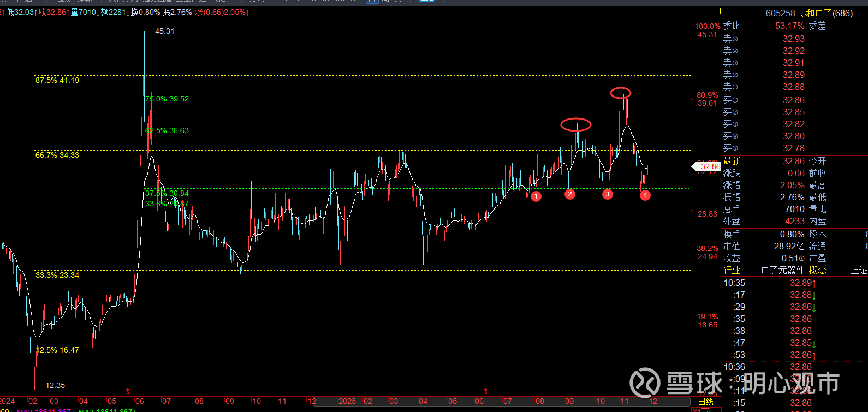Click the 2024 year label on time axis
Viewport: 868px width, 412px height.
(7, 401)
